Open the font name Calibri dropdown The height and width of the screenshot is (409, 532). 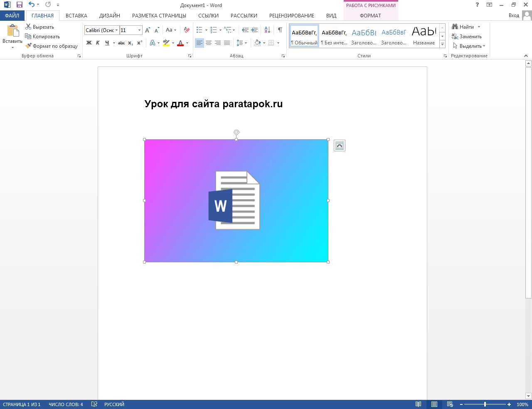[x=117, y=30]
